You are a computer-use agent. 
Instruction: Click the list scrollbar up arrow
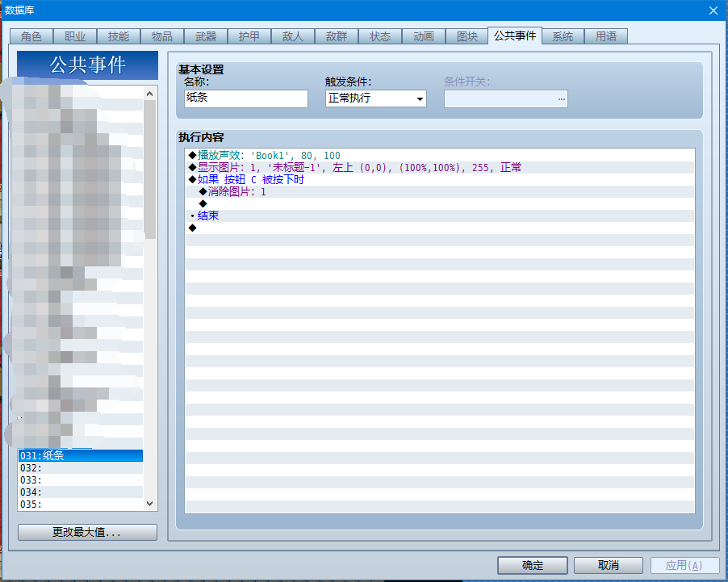[x=149, y=94]
